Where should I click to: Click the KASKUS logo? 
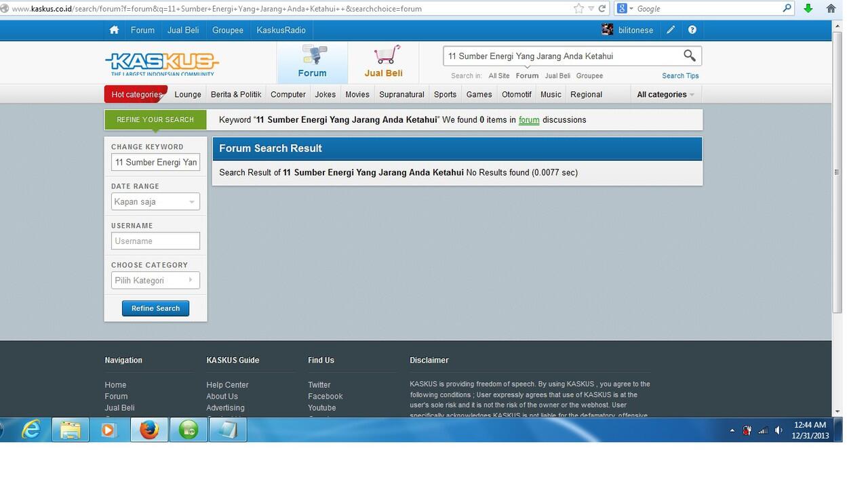(162, 64)
